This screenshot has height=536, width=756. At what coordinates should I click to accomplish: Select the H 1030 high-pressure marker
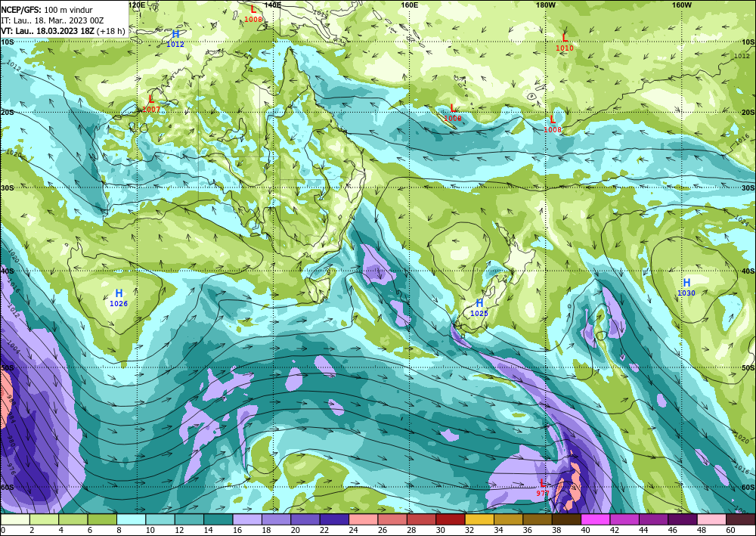[686, 287]
